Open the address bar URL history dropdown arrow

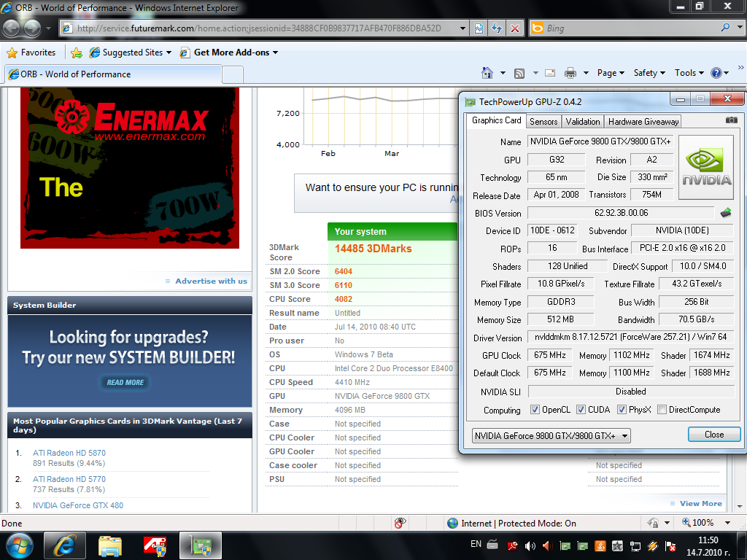click(462, 28)
